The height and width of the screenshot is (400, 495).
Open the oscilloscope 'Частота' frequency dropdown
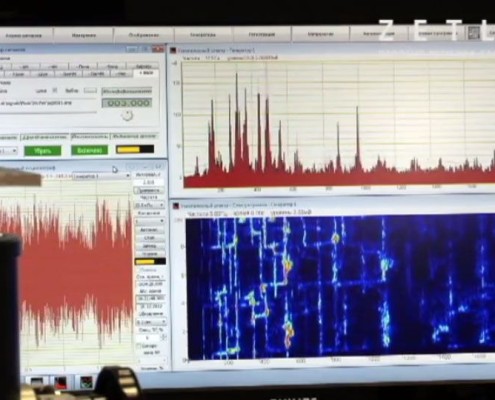[149, 205]
